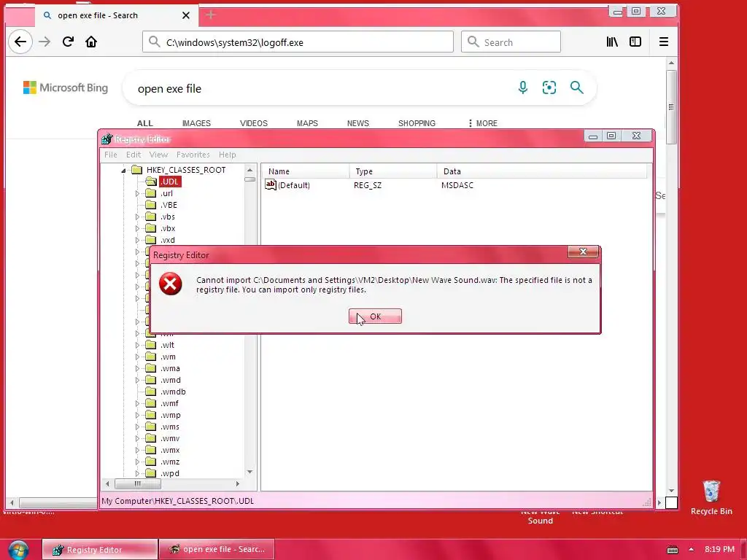Image resolution: width=747 pixels, height=560 pixels.
Task: Click the Type column header
Action: pos(393,171)
